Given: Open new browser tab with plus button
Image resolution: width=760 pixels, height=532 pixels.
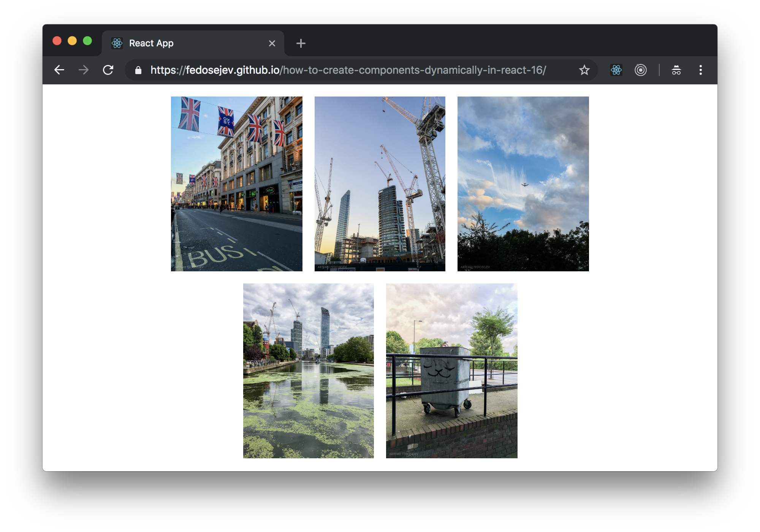Looking at the screenshot, I should pos(301,43).
